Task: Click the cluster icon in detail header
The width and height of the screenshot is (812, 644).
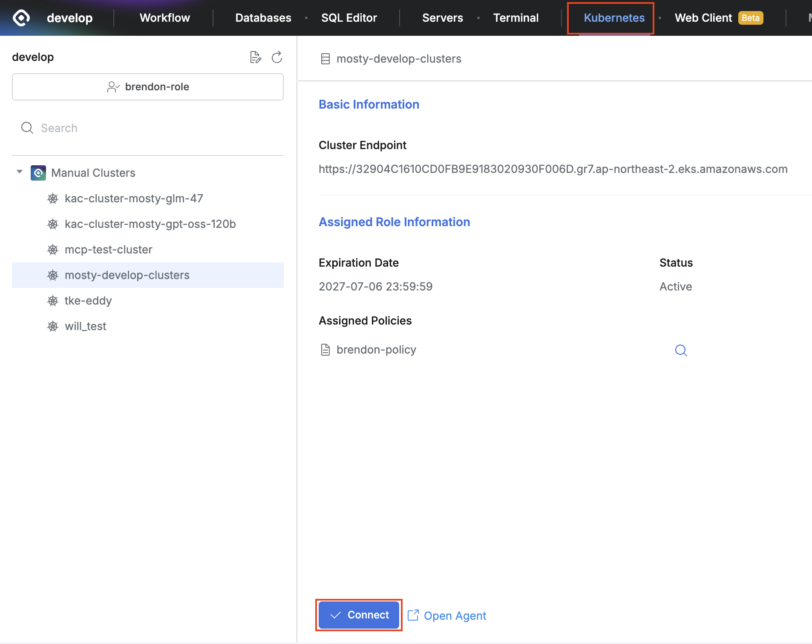Action: [x=325, y=59]
